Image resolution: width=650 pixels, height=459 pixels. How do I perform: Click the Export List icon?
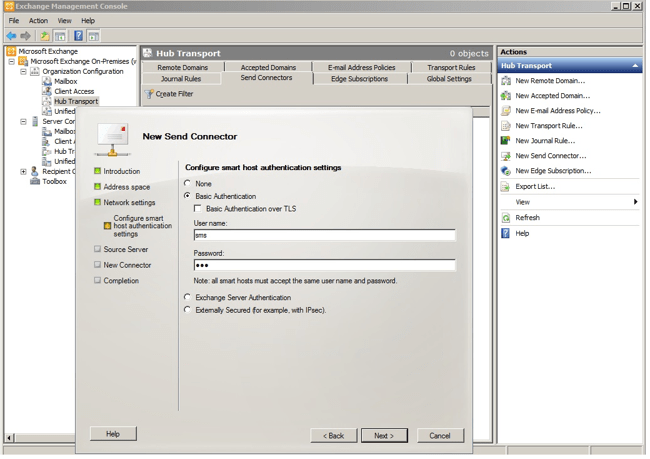pos(506,187)
